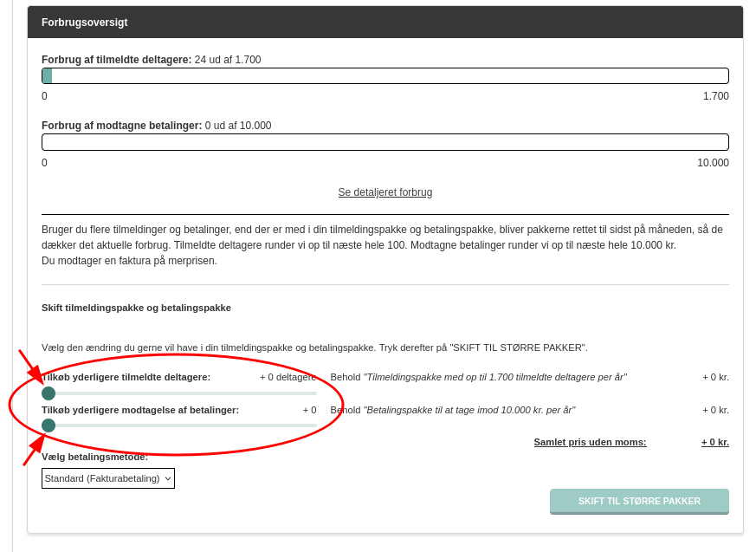The width and height of the screenshot is (756, 552).
Task: Click the modtagelse af betalinger slider handle
Action: tap(48, 425)
